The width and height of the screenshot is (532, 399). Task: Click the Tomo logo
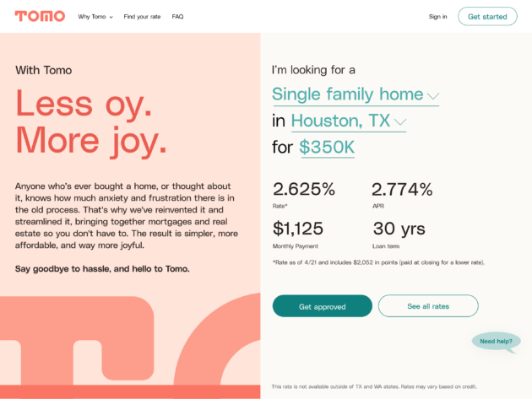pyautogui.click(x=40, y=16)
